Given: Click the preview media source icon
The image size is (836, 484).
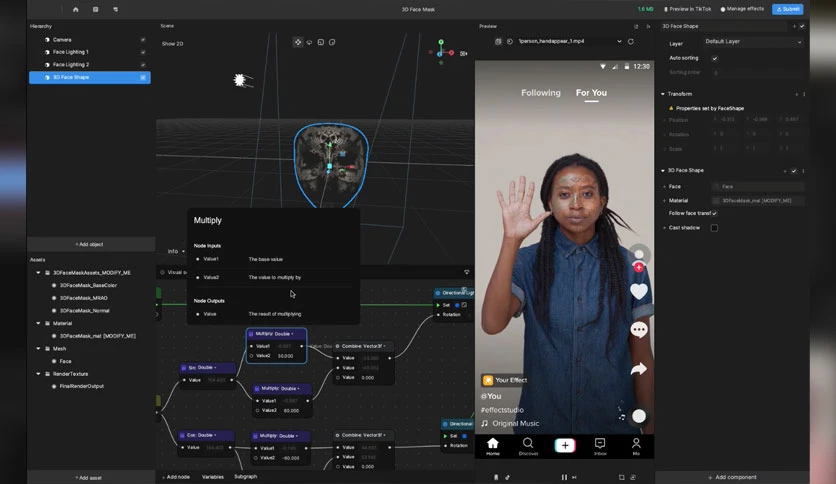Looking at the screenshot, I should pos(498,42).
